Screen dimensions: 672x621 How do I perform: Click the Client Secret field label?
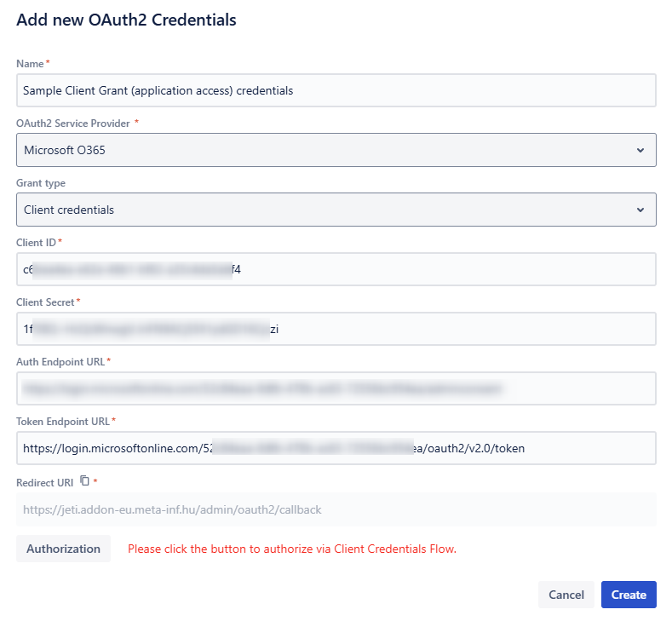(x=45, y=302)
